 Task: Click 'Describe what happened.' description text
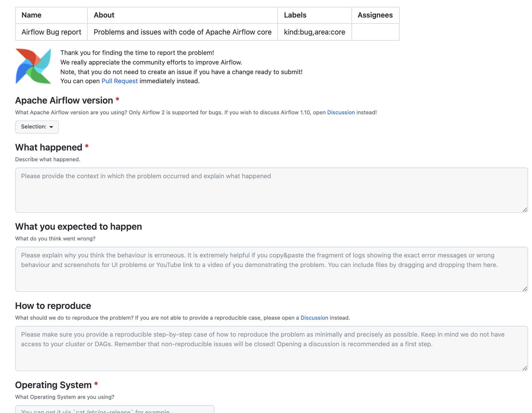pos(48,159)
